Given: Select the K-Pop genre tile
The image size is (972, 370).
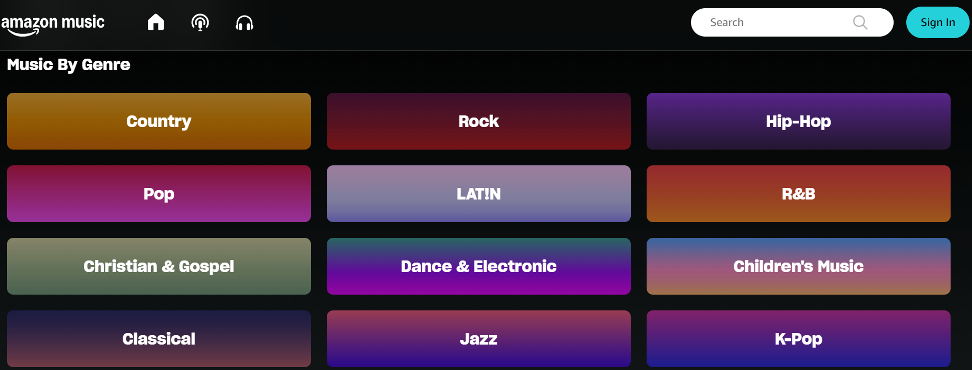Looking at the screenshot, I should coord(798,339).
